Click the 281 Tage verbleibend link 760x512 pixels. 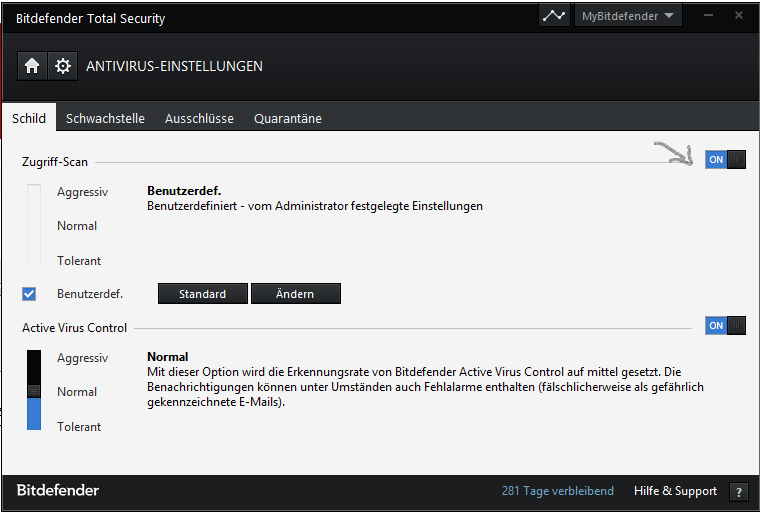coord(557,491)
